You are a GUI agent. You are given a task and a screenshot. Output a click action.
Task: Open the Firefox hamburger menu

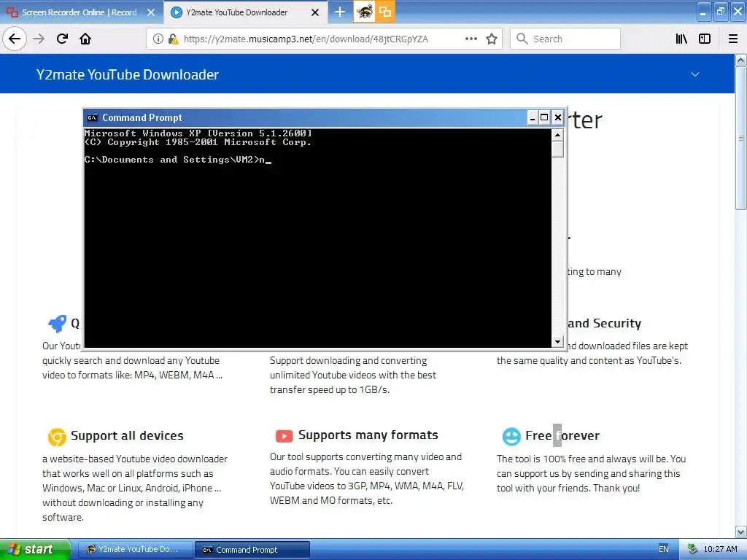pos(733,39)
